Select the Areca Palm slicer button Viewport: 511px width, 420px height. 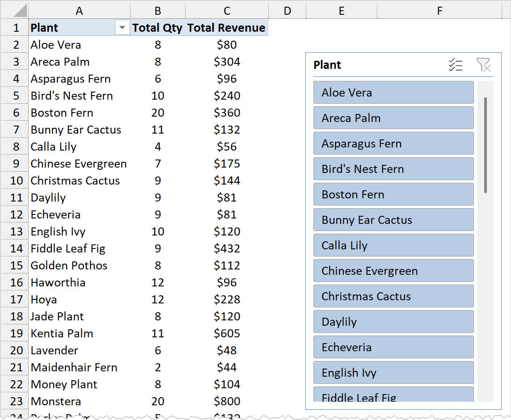coord(393,118)
